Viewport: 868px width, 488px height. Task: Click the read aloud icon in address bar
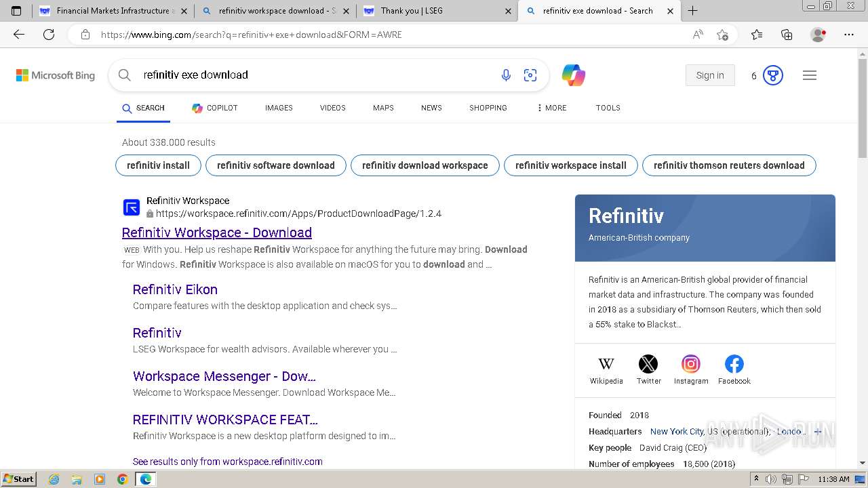pos(698,35)
